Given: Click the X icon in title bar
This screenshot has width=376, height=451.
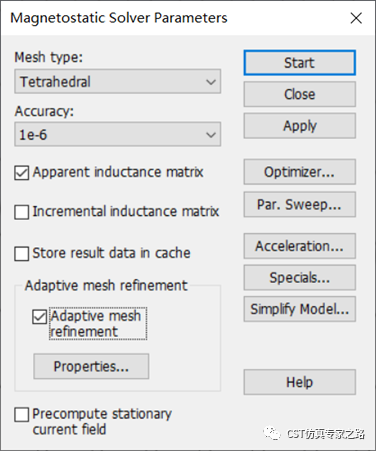Looking at the screenshot, I should [x=356, y=18].
